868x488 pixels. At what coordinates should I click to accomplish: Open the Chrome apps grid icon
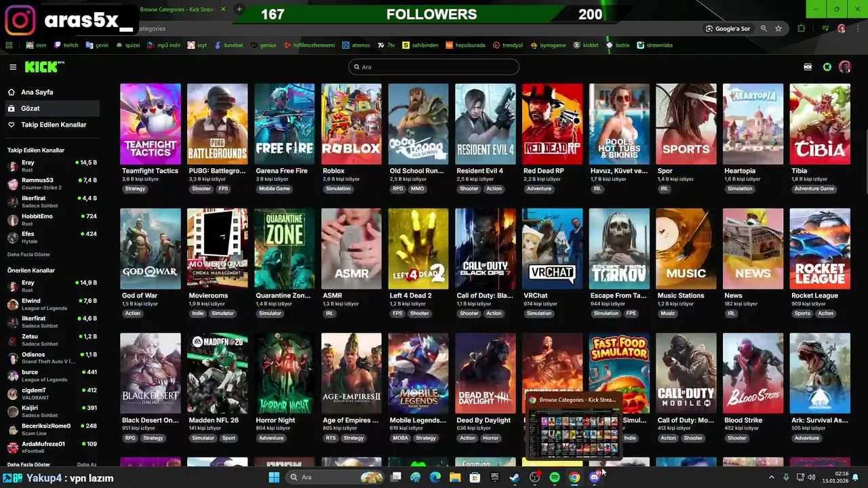coord(9,45)
